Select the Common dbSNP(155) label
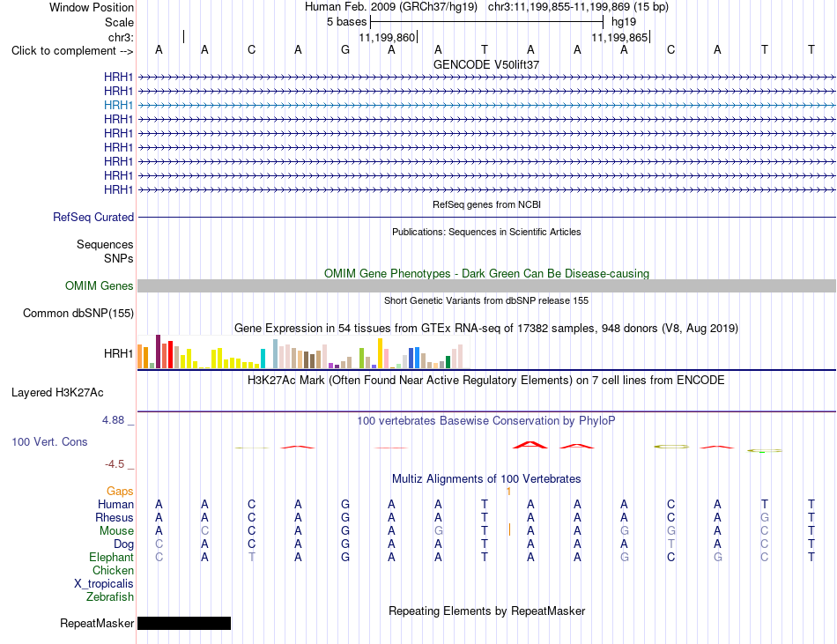Screen dimensions: 837x644 pyautogui.click(x=78, y=314)
